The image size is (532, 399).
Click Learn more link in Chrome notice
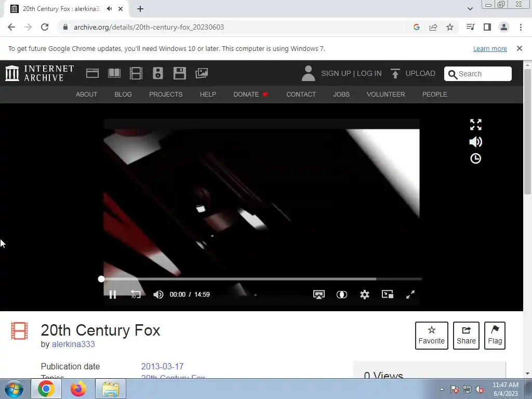(x=490, y=48)
